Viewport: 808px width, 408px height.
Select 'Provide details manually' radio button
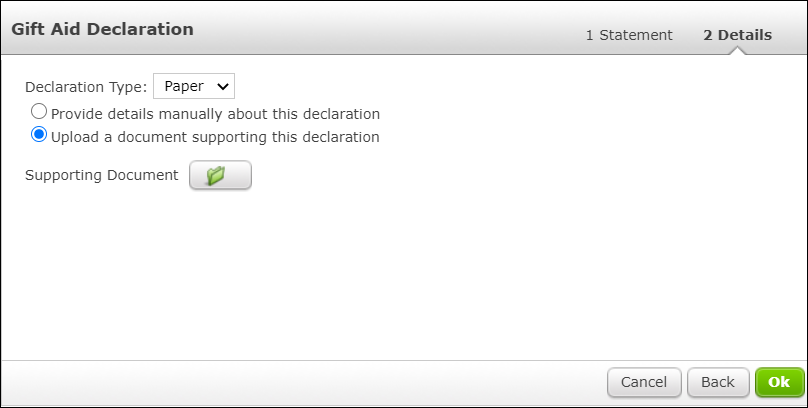click(39, 111)
